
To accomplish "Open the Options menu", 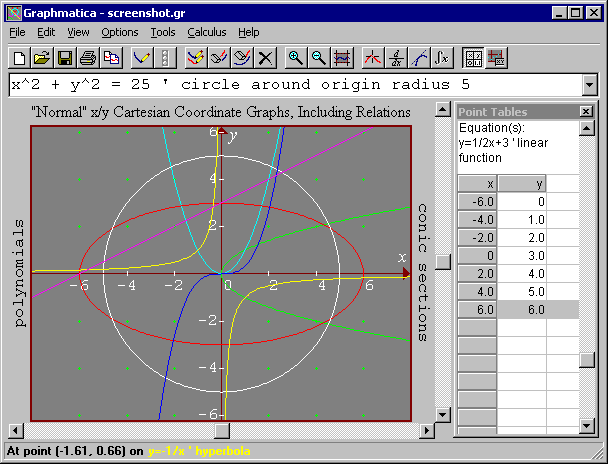I will [120, 32].
